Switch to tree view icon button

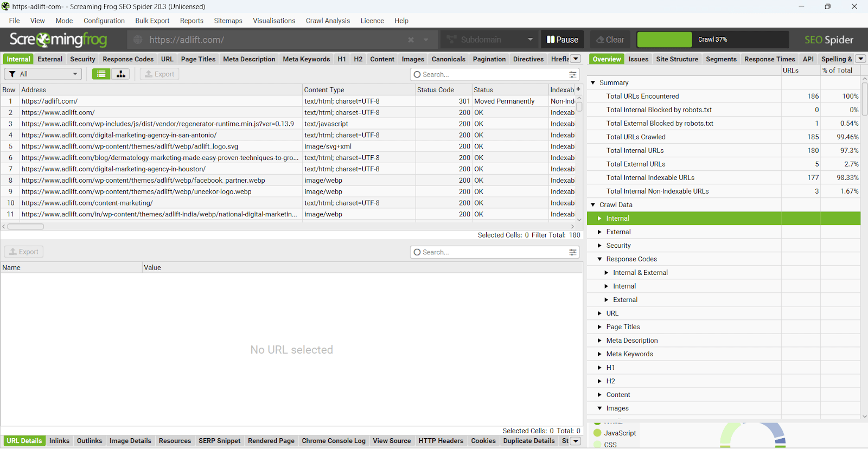121,74
